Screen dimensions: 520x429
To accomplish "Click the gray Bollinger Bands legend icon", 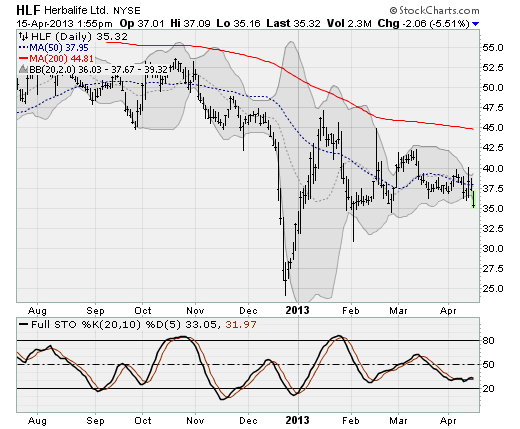I will click(x=23, y=69).
